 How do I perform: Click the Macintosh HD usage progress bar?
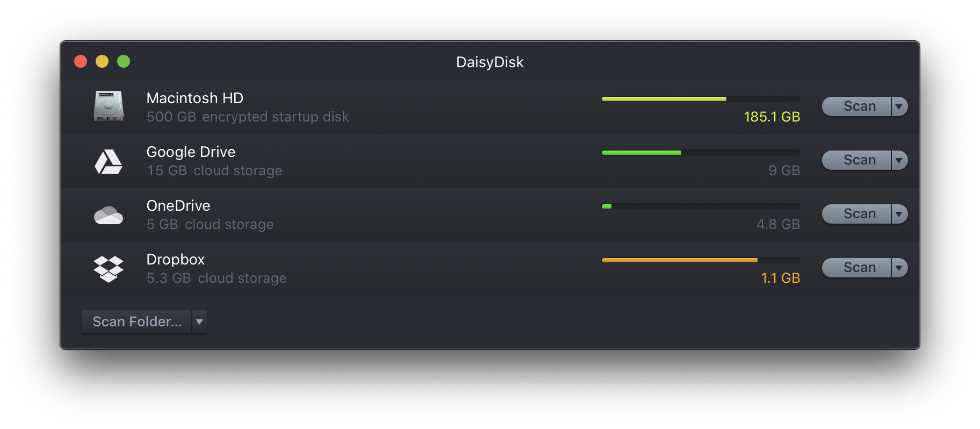tap(698, 98)
